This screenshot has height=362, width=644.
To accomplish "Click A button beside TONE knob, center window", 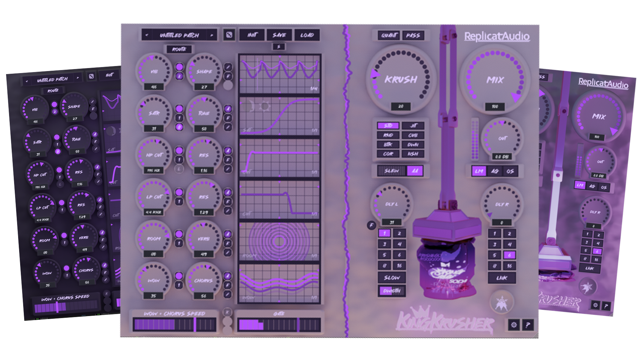I will pyautogui.click(x=228, y=109).
